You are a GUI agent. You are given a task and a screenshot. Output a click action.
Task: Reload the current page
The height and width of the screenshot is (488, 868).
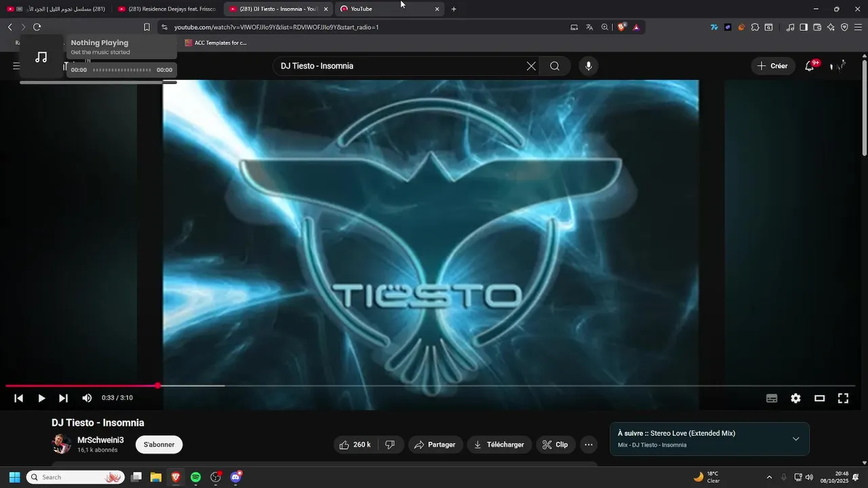click(37, 27)
